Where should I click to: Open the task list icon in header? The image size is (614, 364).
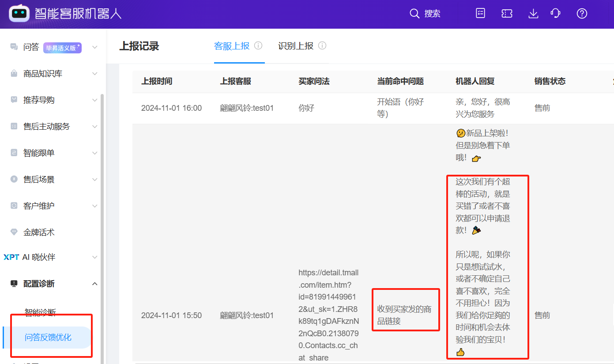[x=480, y=14]
